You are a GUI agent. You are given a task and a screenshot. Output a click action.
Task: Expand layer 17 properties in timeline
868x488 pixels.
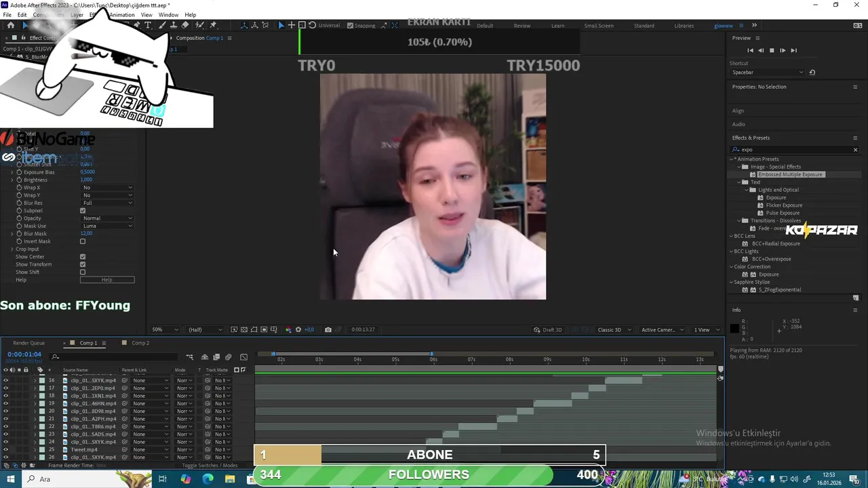tap(35, 388)
